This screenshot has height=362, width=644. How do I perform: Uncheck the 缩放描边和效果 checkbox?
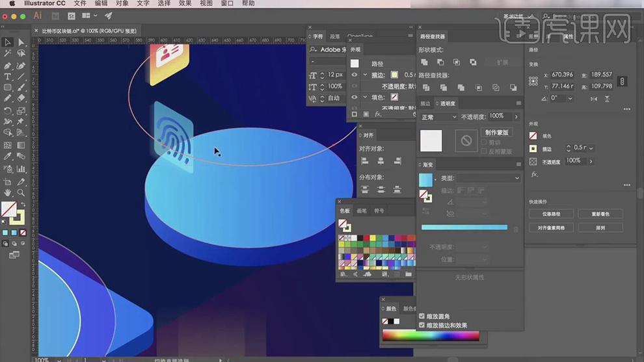(422, 325)
